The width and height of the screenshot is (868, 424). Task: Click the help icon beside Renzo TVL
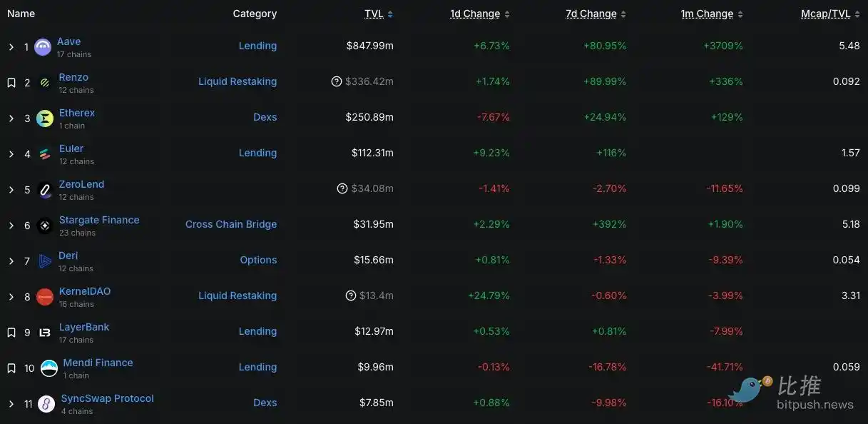337,81
